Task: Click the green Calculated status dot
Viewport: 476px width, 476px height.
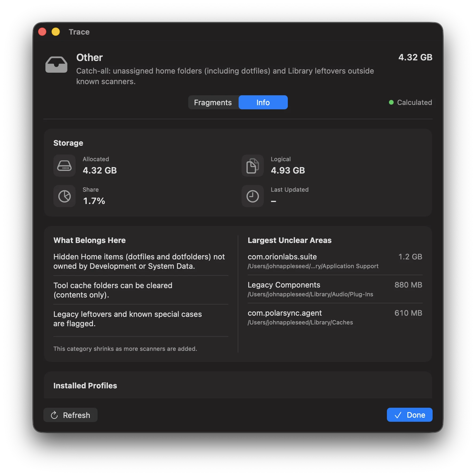Action: (391, 102)
